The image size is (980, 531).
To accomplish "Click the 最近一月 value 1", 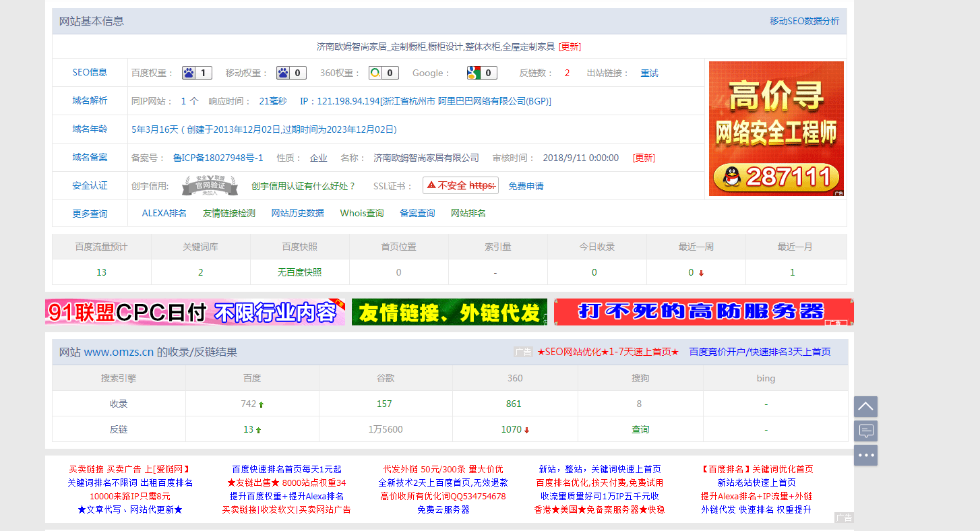I will 793,272.
